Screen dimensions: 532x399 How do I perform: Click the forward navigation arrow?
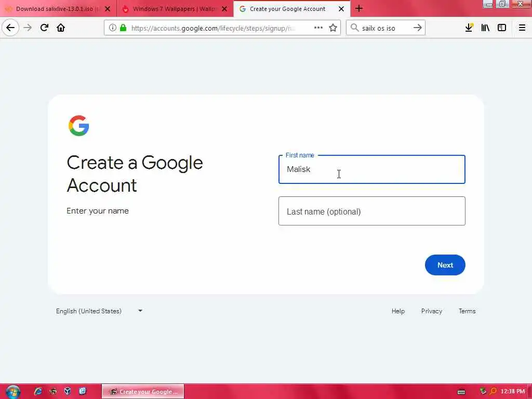click(x=28, y=28)
